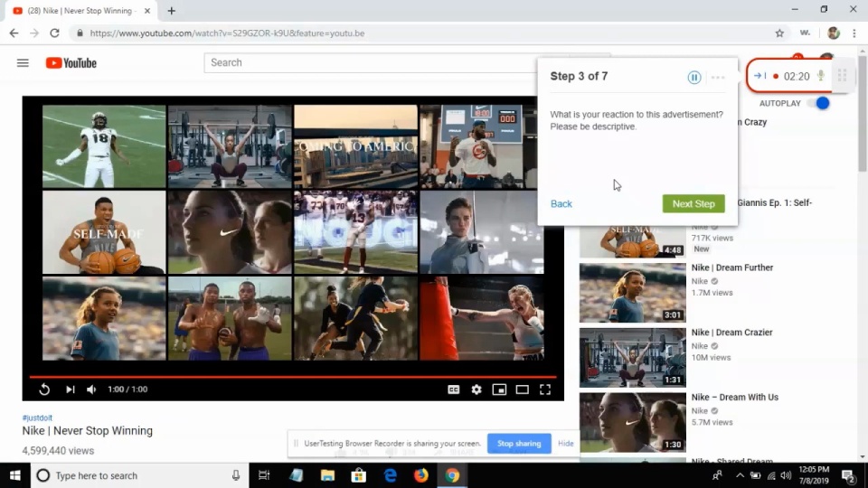The width and height of the screenshot is (868, 488).
Task: Click the red video progress bar
Action: [293, 377]
